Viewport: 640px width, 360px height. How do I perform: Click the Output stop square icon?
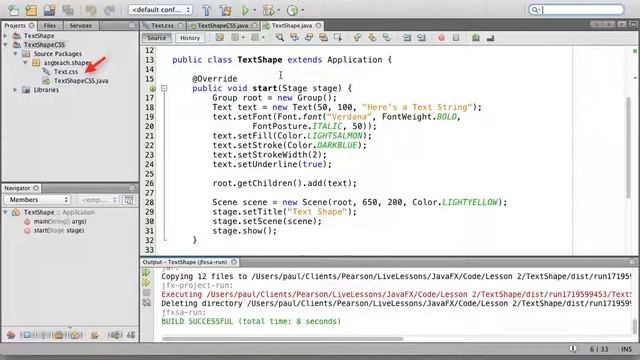147,292
